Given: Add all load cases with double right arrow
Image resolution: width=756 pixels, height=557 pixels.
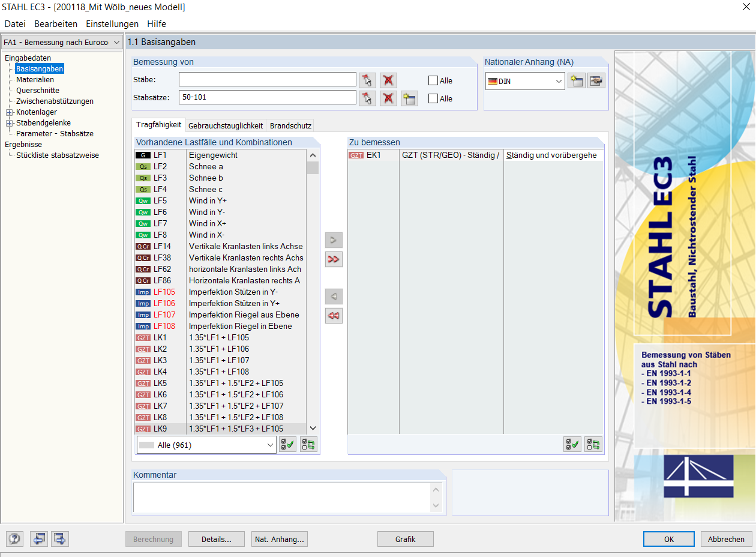Looking at the screenshot, I should 334,259.
